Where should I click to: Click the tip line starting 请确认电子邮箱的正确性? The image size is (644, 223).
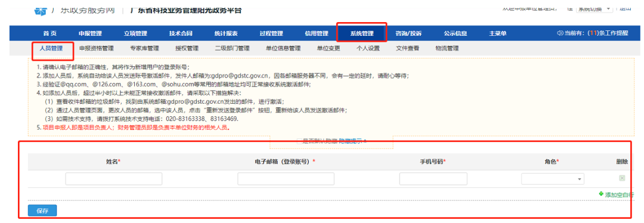(x=113, y=67)
